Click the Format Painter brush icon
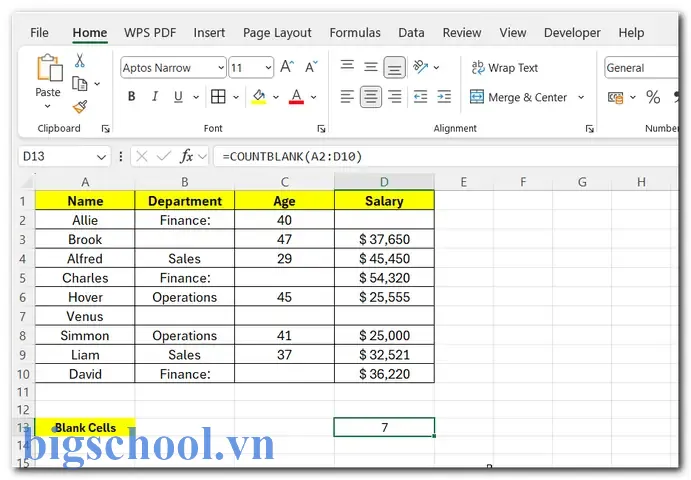 80,107
